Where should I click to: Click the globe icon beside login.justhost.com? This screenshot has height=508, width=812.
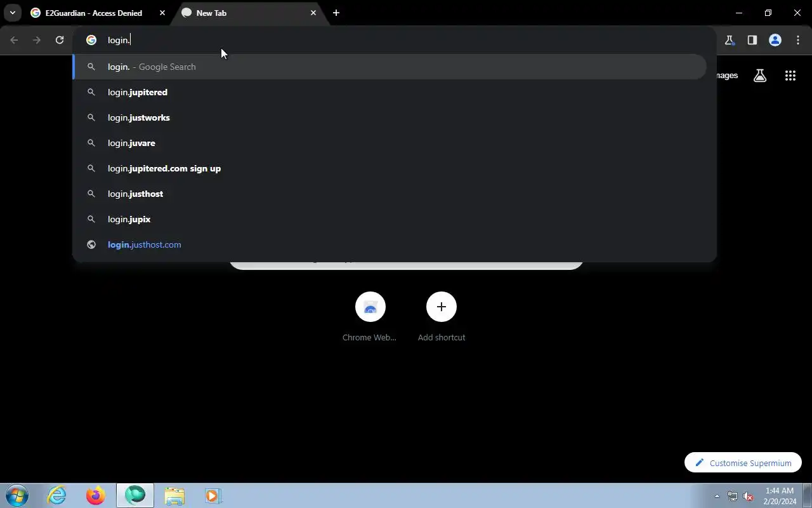(91, 244)
